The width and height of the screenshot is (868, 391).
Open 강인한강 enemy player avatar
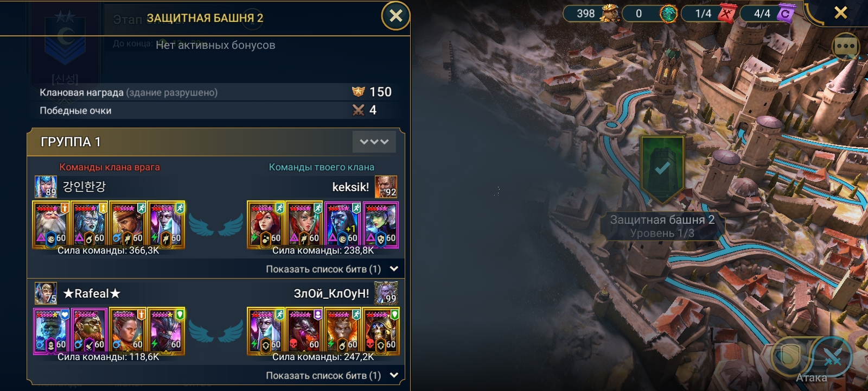coord(46,187)
